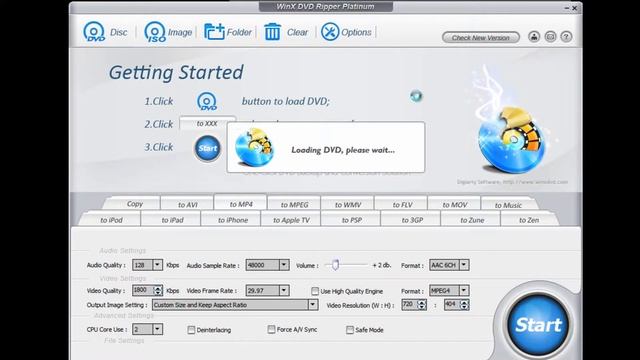Open the 'to iPod' tab
The image size is (640, 360).
coord(111,220)
